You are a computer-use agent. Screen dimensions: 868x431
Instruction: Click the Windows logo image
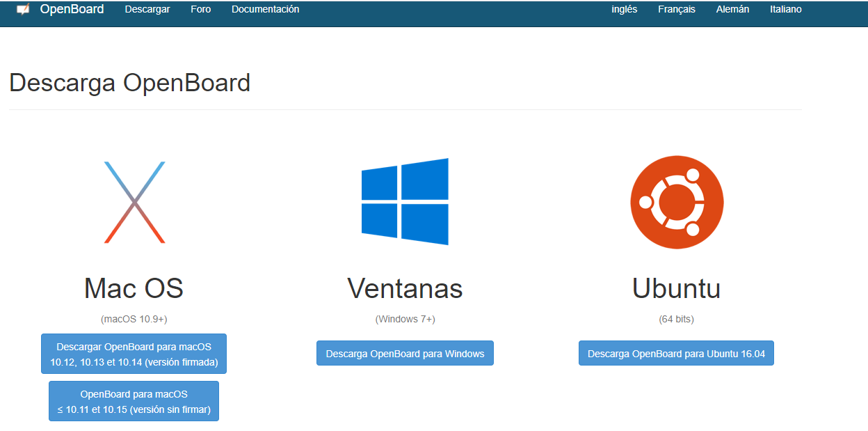tap(405, 201)
